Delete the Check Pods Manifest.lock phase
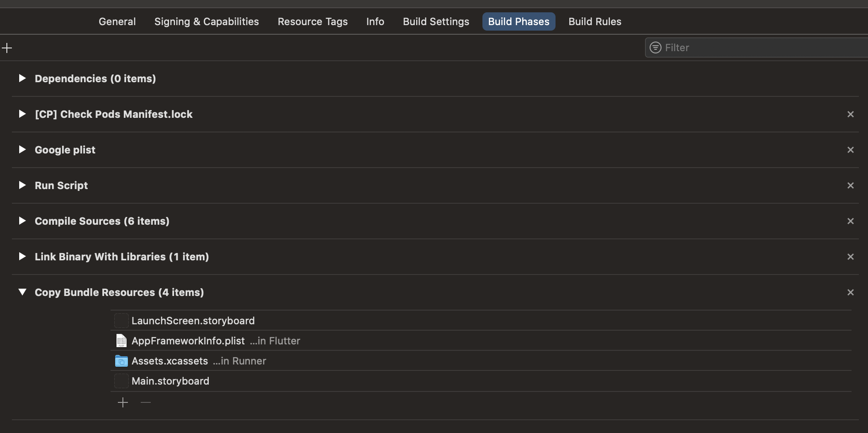 850,114
